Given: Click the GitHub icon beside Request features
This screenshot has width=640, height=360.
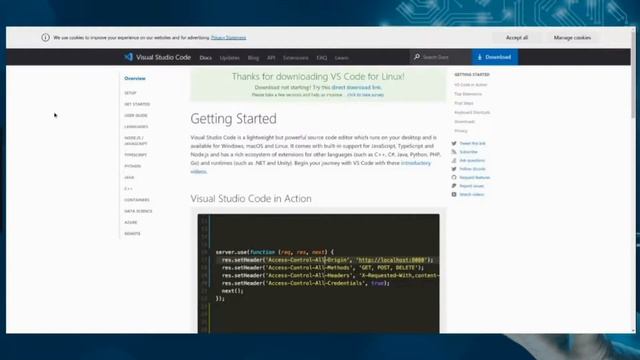Looking at the screenshot, I should (x=454, y=178).
